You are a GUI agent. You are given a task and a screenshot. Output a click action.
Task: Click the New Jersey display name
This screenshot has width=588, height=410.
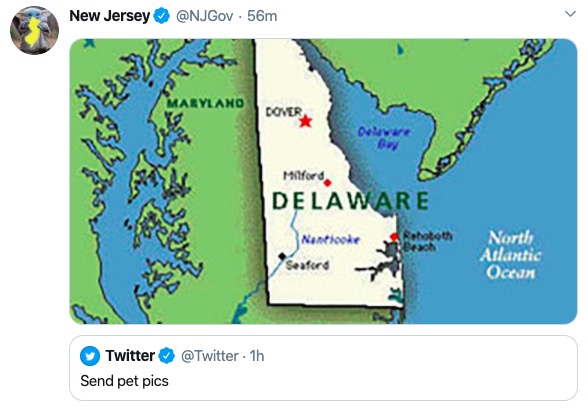pos(110,16)
